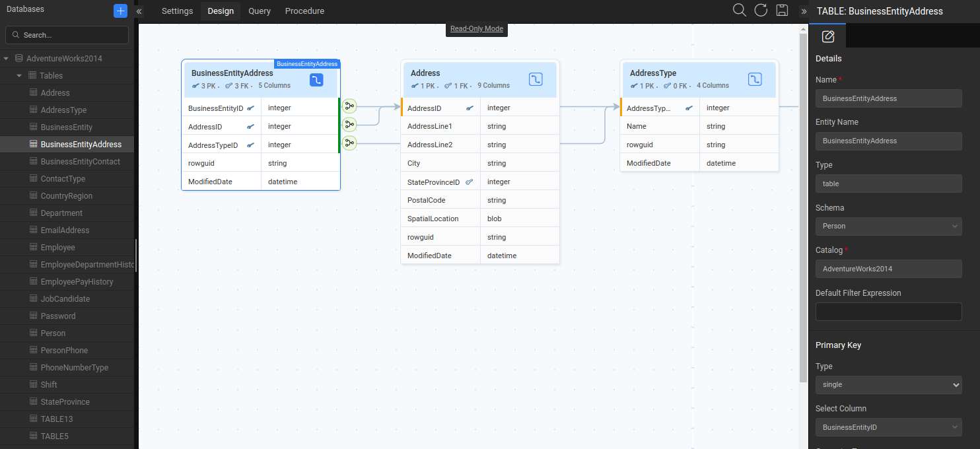This screenshot has width=980, height=449.
Task: Click the relationship node beside BusinessEntityID row
Action: pos(349,106)
